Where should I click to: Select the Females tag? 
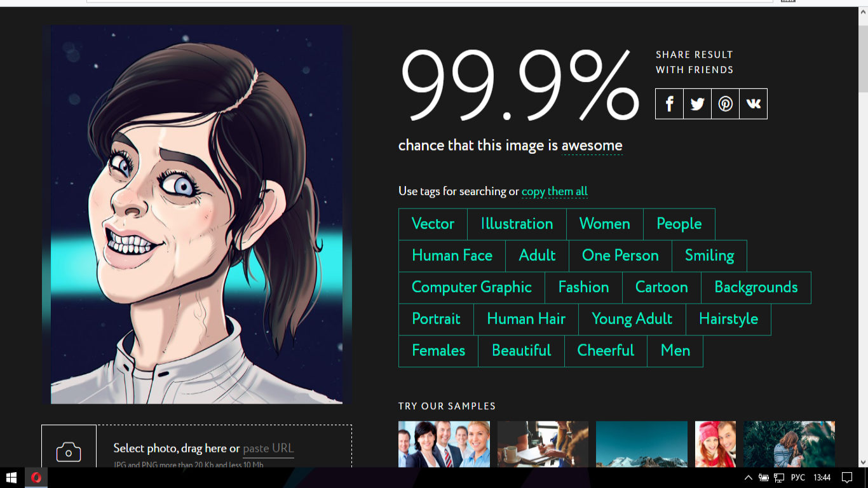tap(439, 351)
